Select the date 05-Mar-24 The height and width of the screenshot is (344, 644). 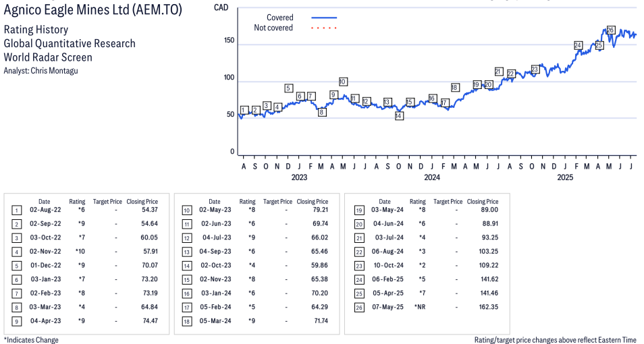215,321
